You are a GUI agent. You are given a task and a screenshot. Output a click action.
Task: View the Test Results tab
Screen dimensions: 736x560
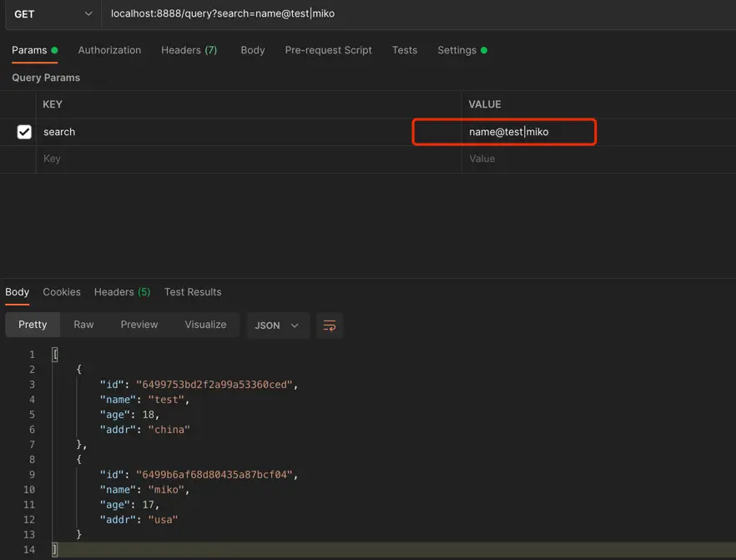[193, 292]
